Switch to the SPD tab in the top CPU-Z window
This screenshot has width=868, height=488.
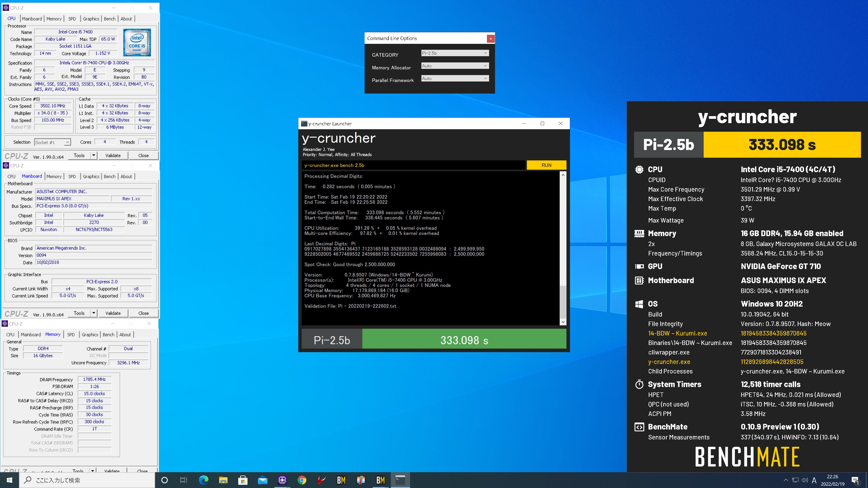pyautogui.click(x=72, y=19)
